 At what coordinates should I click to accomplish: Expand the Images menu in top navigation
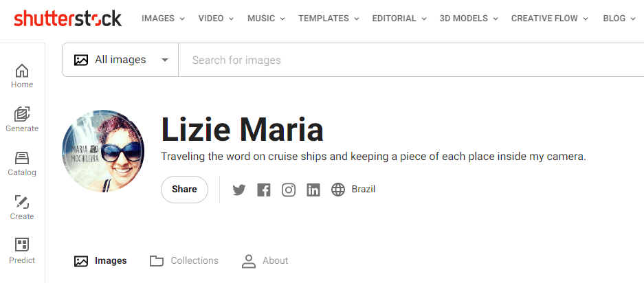coord(163,19)
